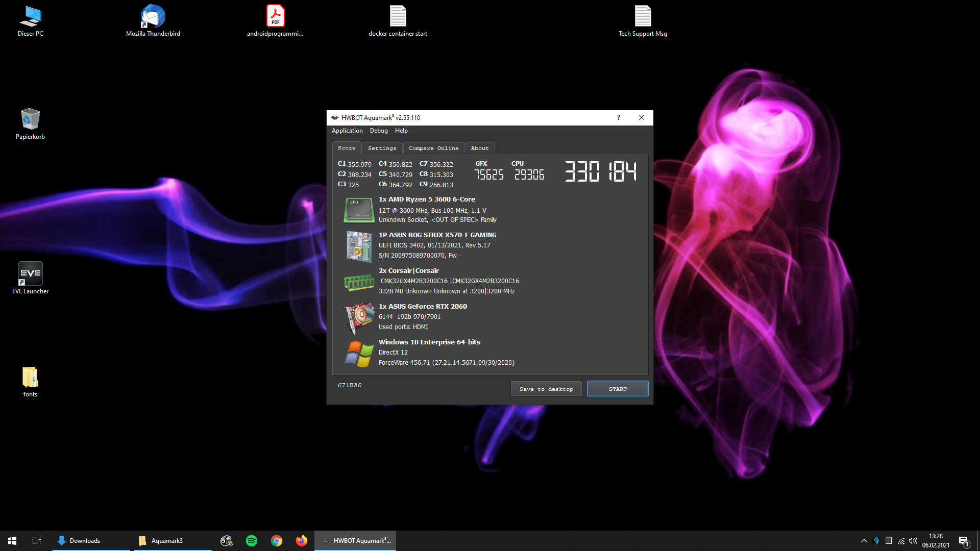Open the Windows Start menu
The height and width of the screenshot is (551, 980).
point(12,541)
